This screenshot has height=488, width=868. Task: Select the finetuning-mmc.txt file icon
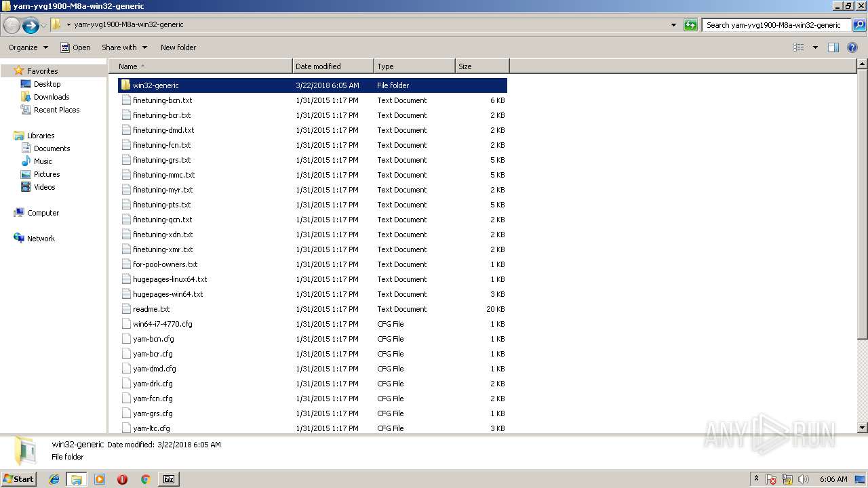[125, 175]
